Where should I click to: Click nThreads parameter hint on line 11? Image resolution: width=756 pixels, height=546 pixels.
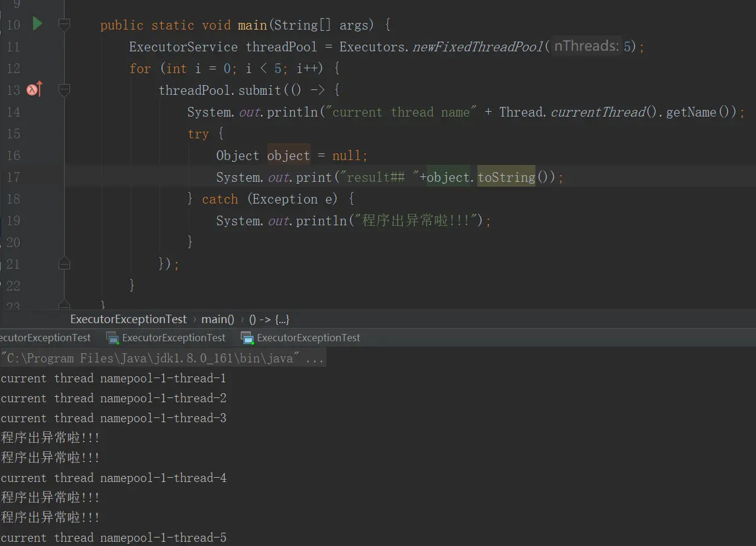click(587, 46)
